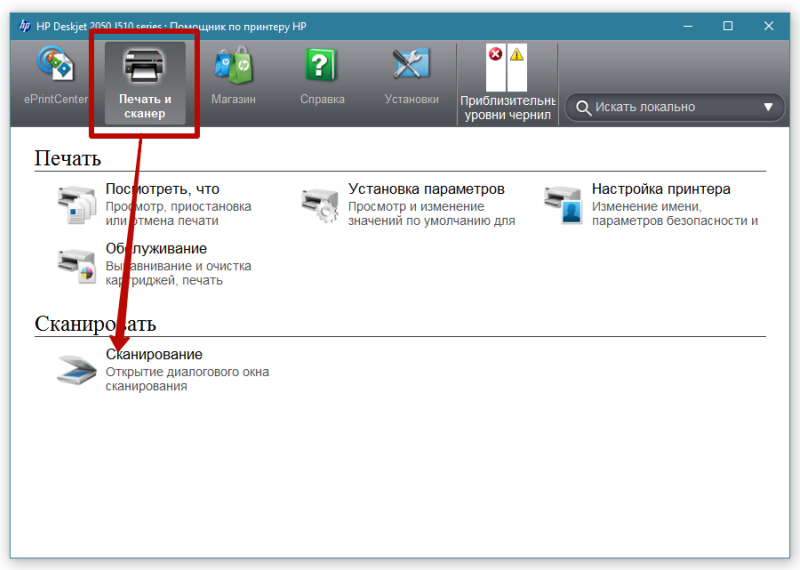Open the Посмотреть, что печатается link
This screenshot has height=570, width=800.
coord(162,189)
